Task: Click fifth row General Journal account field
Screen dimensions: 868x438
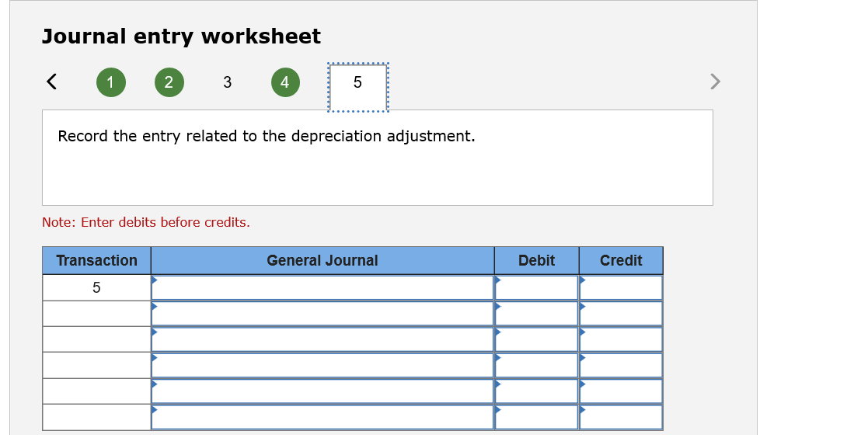Action: (x=322, y=391)
